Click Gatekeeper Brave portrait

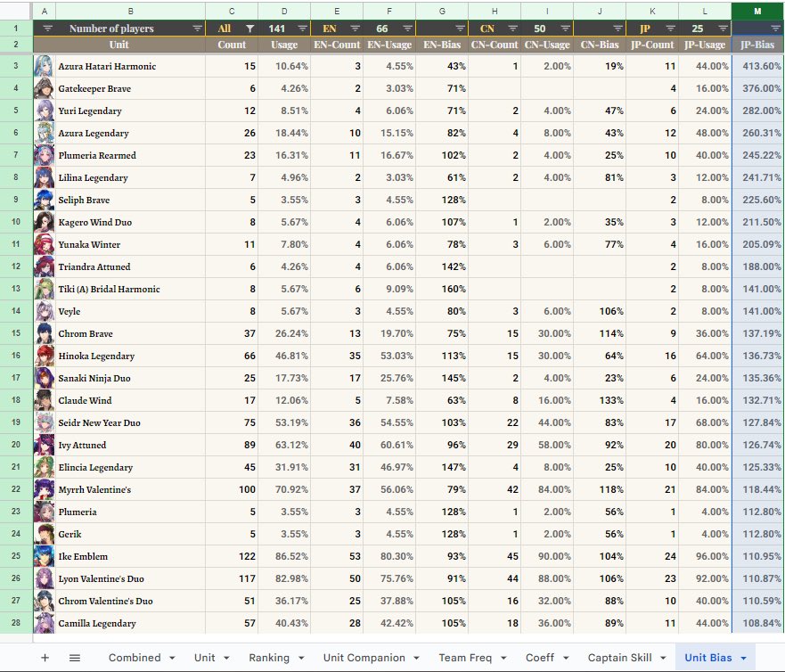point(44,88)
